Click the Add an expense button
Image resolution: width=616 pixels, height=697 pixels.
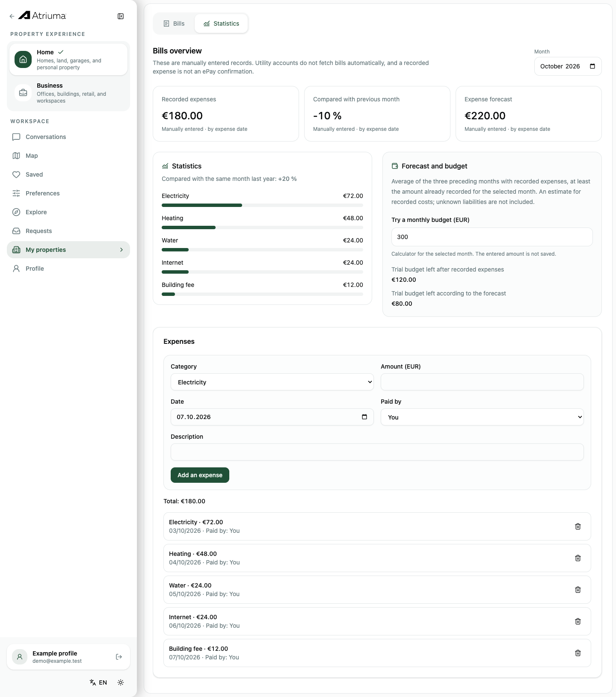coord(200,475)
